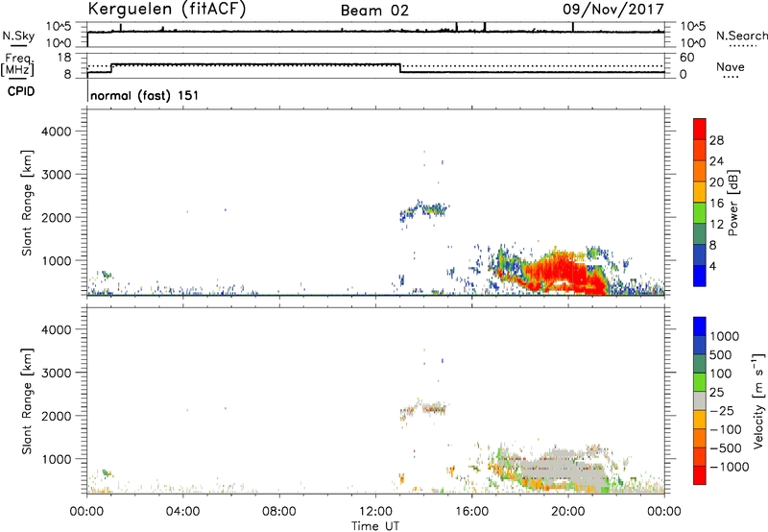Click '3000' on the velocity panel range axis
The image size is (768, 532).
click(57, 373)
